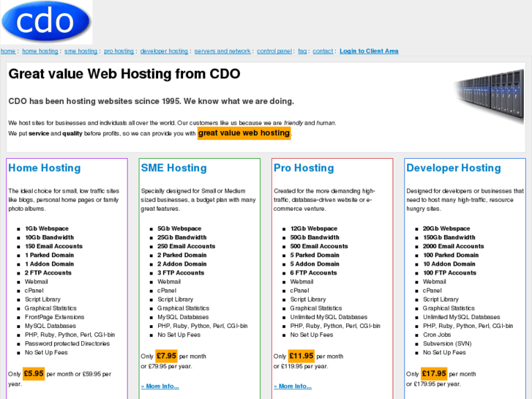Open control panel link
Viewport: 532px width, 399px height.
(x=274, y=51)
